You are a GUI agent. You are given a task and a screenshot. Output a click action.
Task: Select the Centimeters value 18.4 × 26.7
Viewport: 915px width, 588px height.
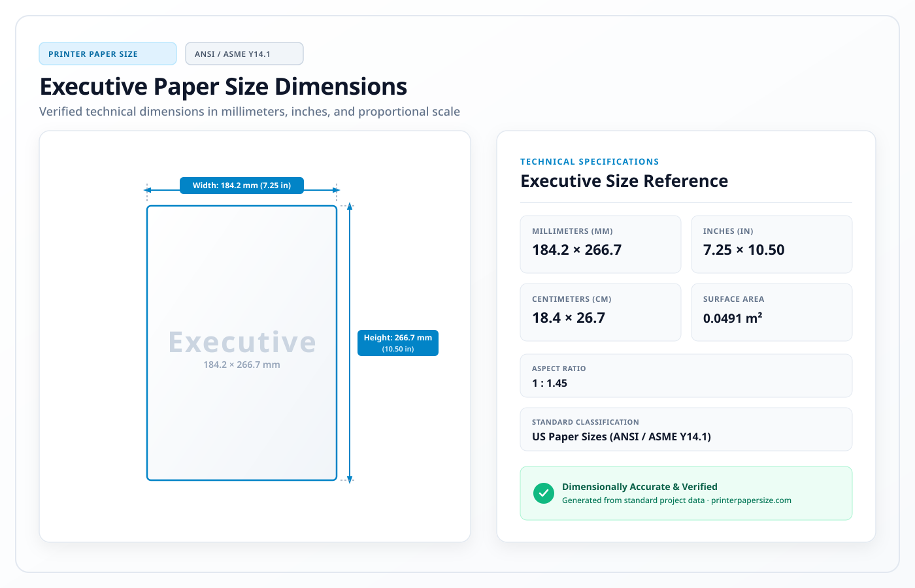pos(569,318)
